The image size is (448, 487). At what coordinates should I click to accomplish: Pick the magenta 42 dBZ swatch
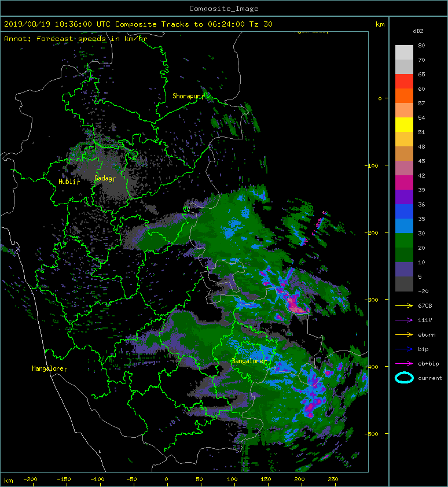point(404,182)
